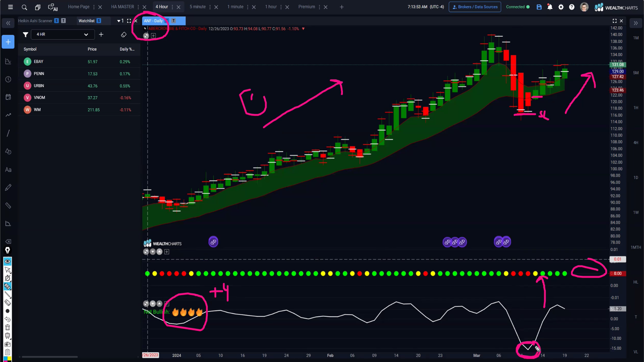
Task: Take a screenshot with camera icon
Action: (x=7, y=344)
